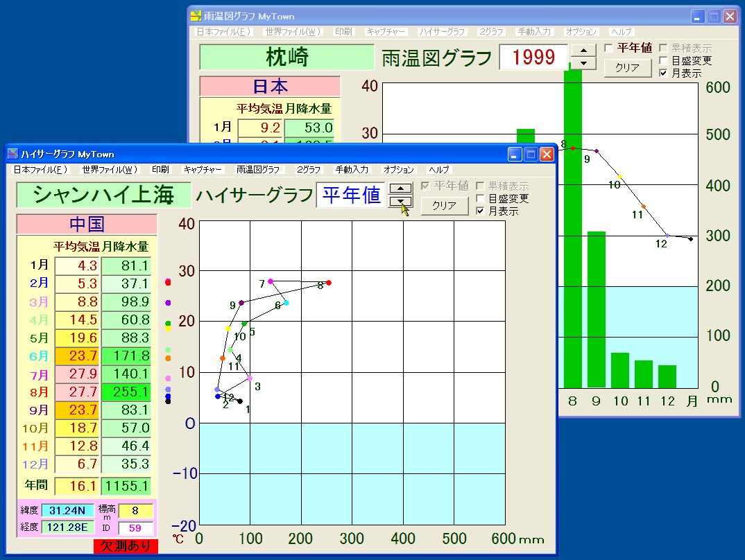Click the ハイサーグラフ MyTown title bar icon
The height and width of the screenshot is (560, 745).
point(12,153)
